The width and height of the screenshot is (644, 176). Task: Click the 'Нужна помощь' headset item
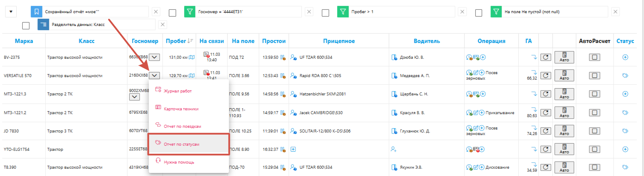coord(179,162)
